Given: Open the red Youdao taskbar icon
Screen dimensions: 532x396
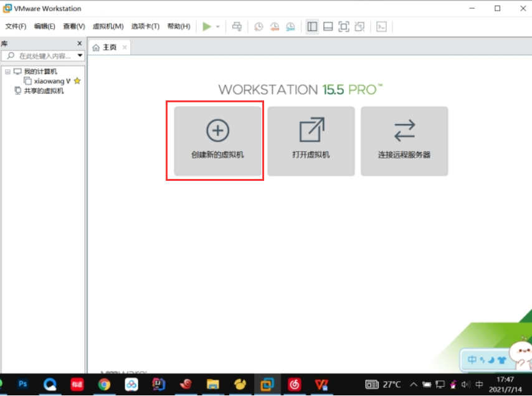Looking at the screenshot, I should (x=77, y=384).
